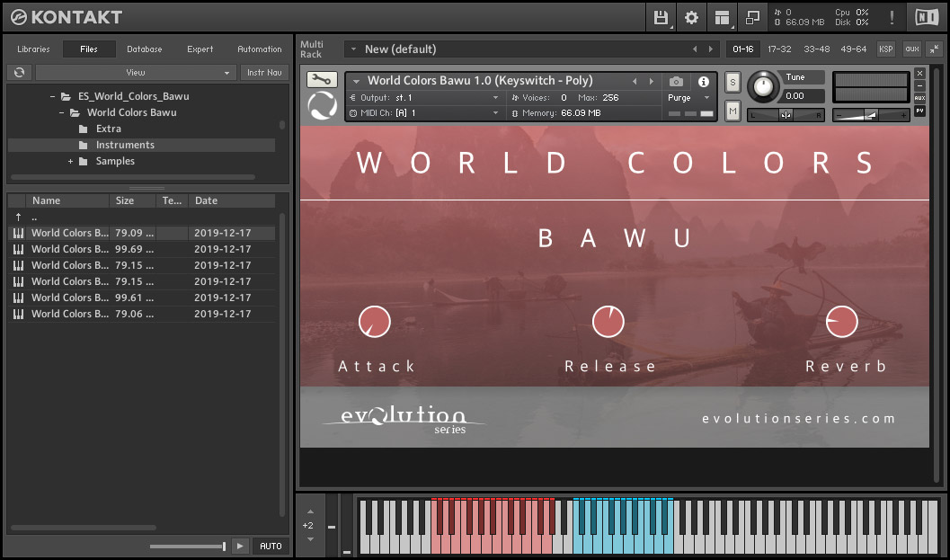Toggle the Solo 'S' button
Viewport: 950px width, 560px height.
click(x=732, y=82)
